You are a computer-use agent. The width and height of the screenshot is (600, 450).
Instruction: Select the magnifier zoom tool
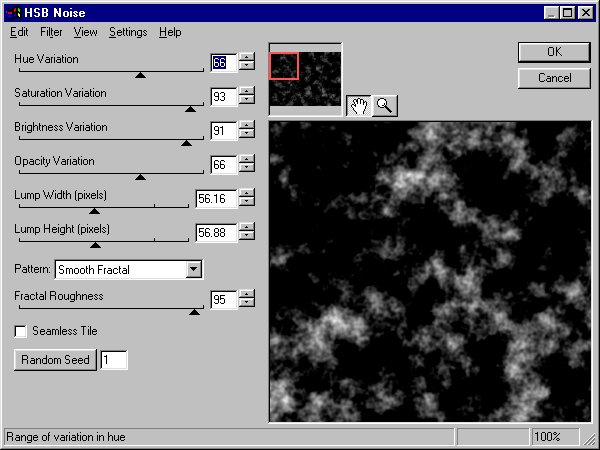[383, 106]
